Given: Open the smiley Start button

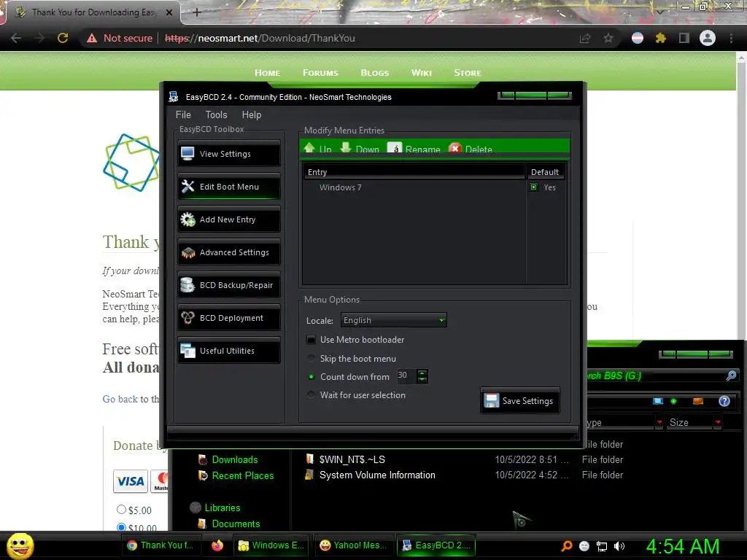Looking at the screenshot, I should [x=20, y=545].
